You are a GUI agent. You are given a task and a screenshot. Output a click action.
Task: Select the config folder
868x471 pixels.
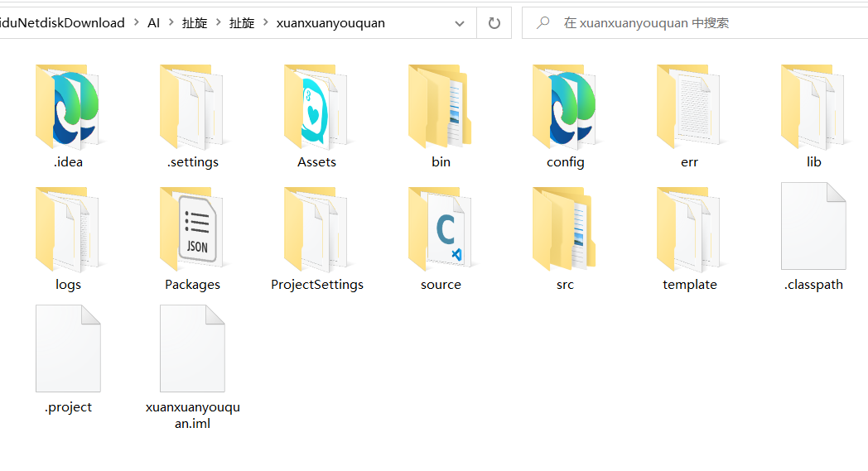[x=565, y=108]
